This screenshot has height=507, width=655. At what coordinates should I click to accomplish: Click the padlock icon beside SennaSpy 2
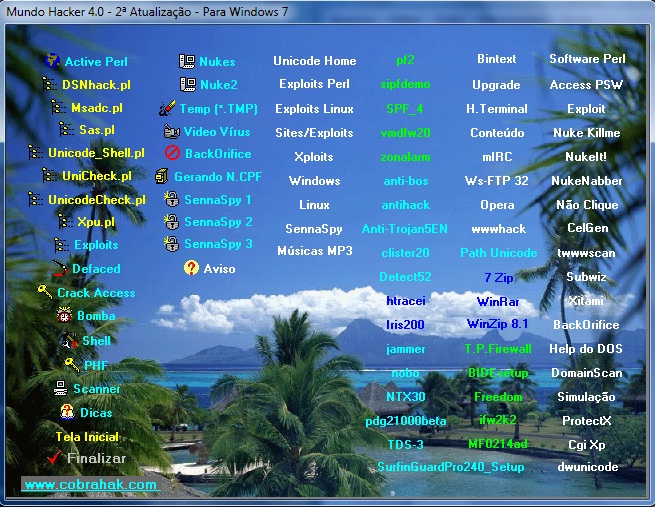coord(171,221)
